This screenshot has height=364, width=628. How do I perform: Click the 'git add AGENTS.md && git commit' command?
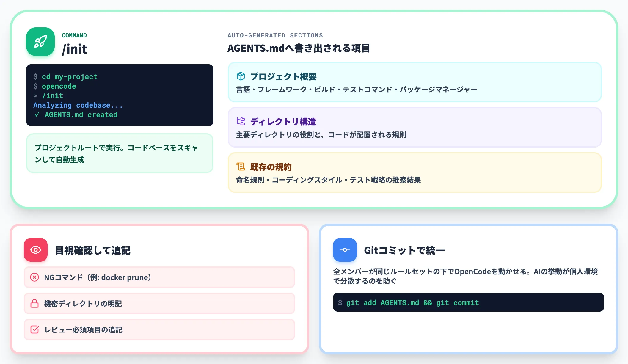(x=413, y=303)
